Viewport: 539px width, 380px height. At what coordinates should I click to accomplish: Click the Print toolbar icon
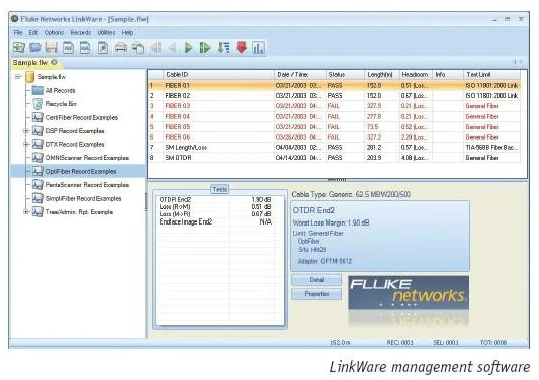point(121,47)
